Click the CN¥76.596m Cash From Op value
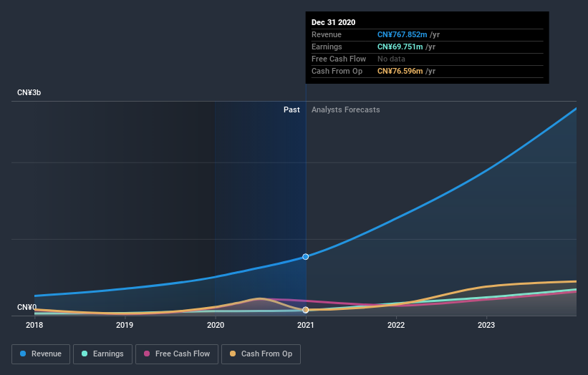This screenshot has width=588, height=375. tap(400, 71)
